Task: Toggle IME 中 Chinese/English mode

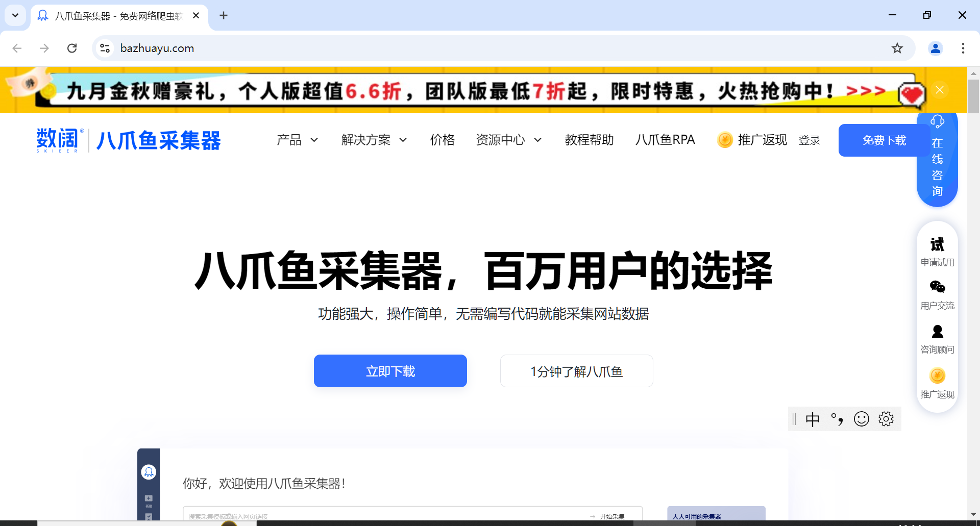Action: [812, 419]
